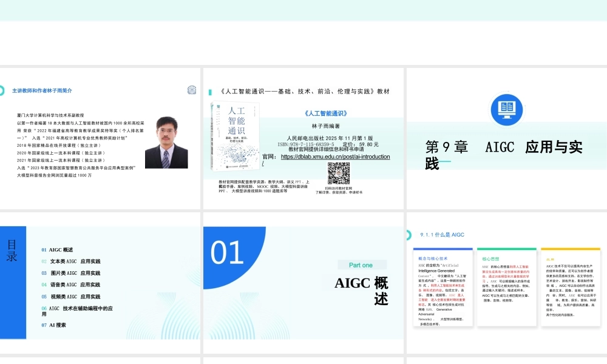Click the contents entry '04 语音类AIGC 应用实践'
607x364 pixels.
click(x=71, y=285)
